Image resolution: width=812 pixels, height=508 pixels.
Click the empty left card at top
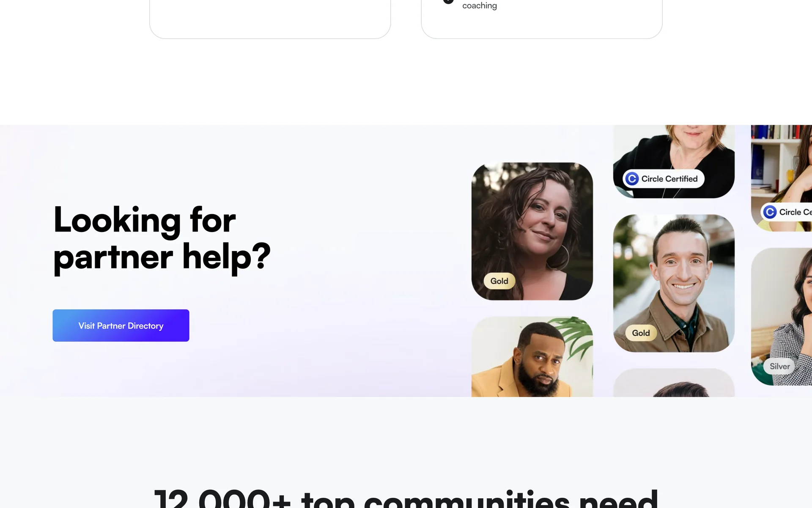[x=270, y=19]
